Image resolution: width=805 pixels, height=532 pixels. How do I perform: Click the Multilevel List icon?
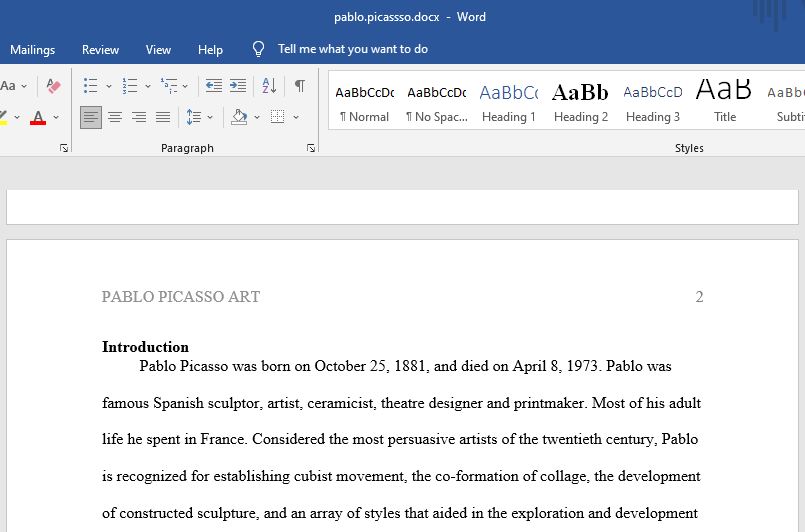pyautogui.click(x=169, y=85)
